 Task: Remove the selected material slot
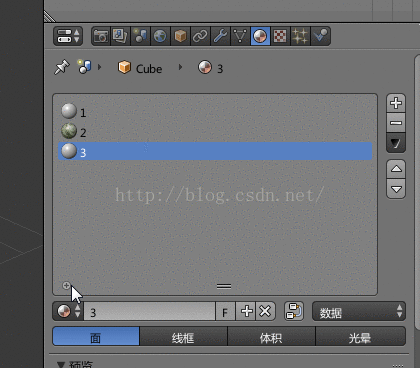click(x=396, y=123)
